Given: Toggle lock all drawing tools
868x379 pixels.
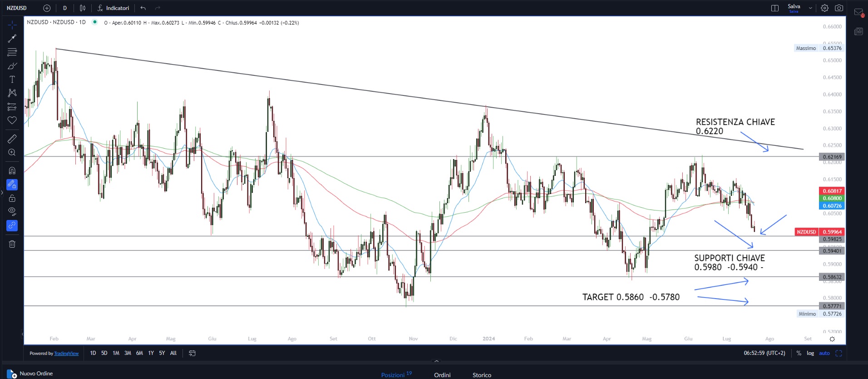Looking at the screenshot, I should click(x=12, y=198).
